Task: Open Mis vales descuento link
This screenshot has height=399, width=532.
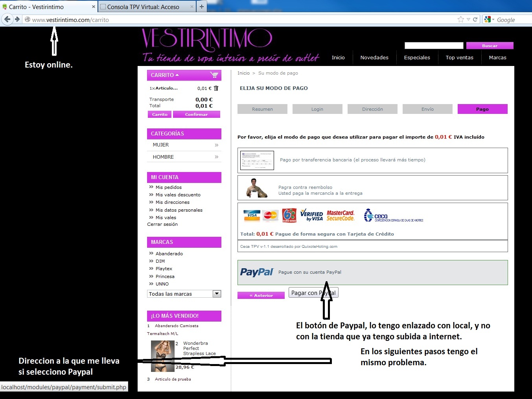Action: 178,195
